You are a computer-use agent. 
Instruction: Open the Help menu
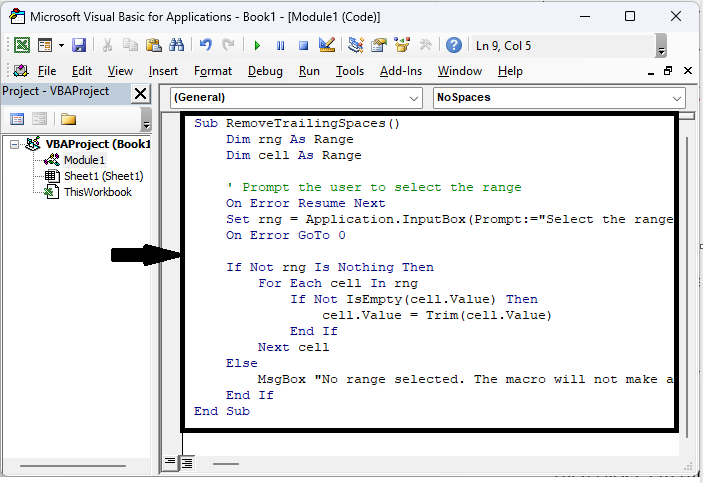[x=510, y=71]
